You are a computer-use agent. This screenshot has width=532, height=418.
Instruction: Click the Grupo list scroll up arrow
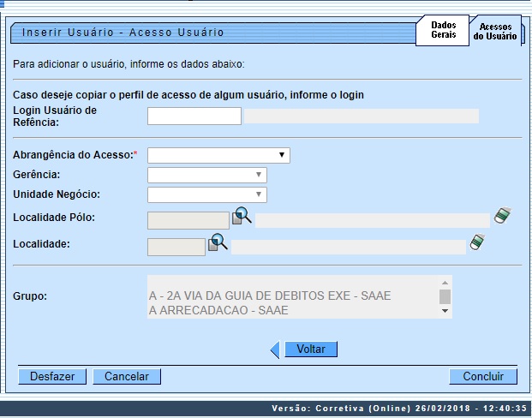coord(445,283)
